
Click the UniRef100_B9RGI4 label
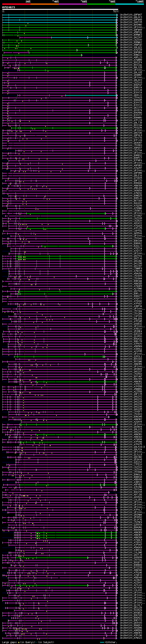[131, 87]
